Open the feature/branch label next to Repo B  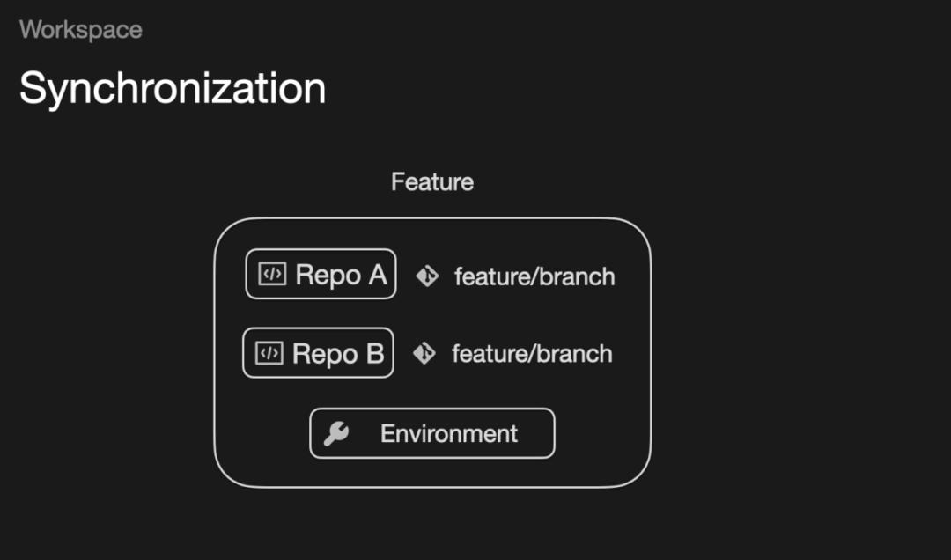click(x=532, y=354)
